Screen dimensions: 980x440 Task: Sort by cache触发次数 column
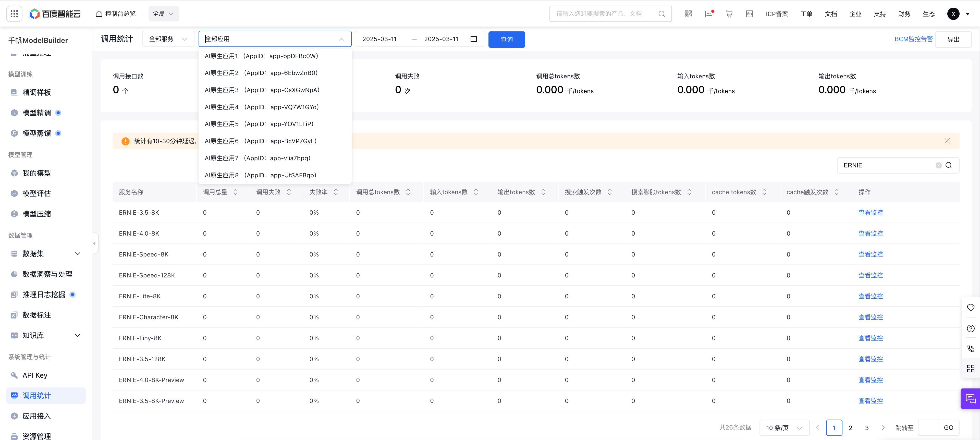coord(837,192)
